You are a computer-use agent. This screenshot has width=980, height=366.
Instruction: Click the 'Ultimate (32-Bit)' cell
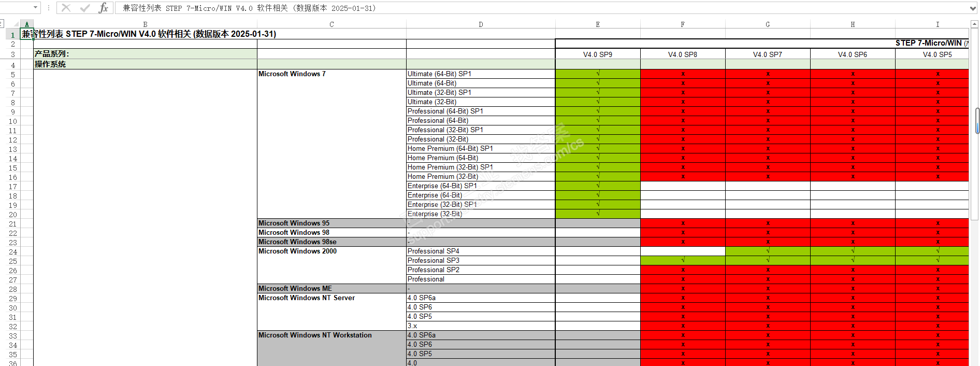click(481, 102)
